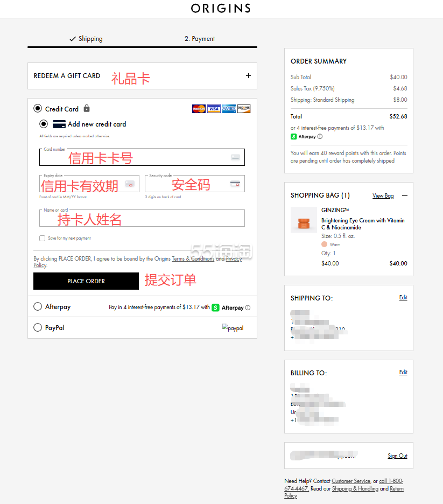
Task: Click green Afterpay logo in payment options
Action: click(215, 307)
